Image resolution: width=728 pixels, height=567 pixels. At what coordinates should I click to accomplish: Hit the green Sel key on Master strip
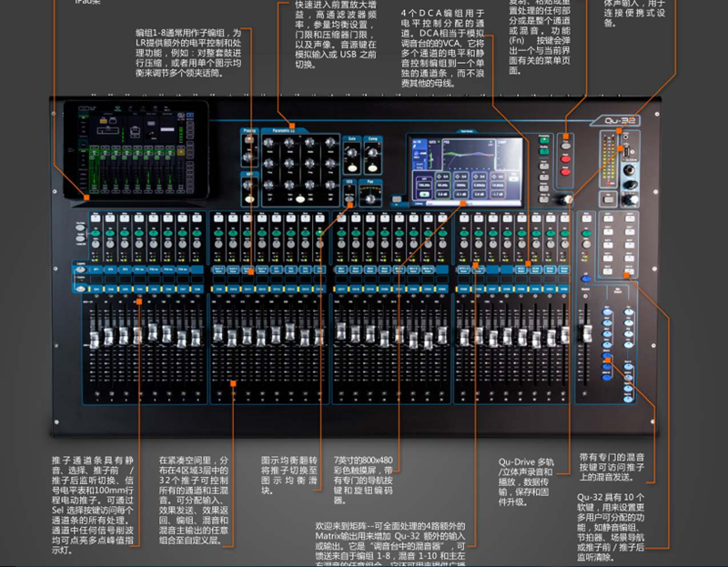(586, 233)
